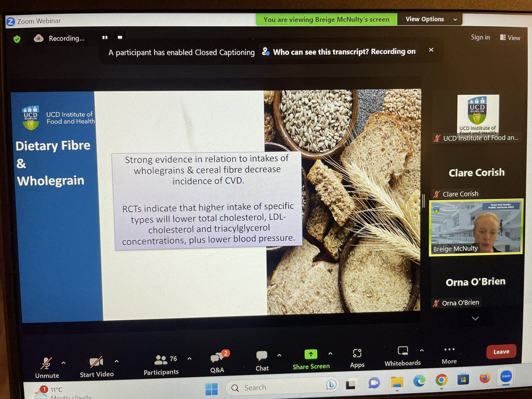This screenshot has height=399, width=532.
Task: Click the taskbar Search box
Action: [x=282, y=387]
